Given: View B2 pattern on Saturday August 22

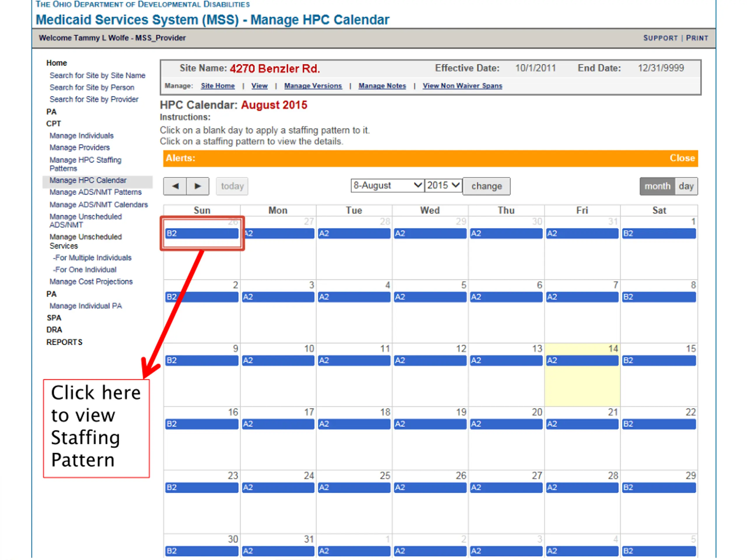Looking at the screenshot, I should 659,424.
